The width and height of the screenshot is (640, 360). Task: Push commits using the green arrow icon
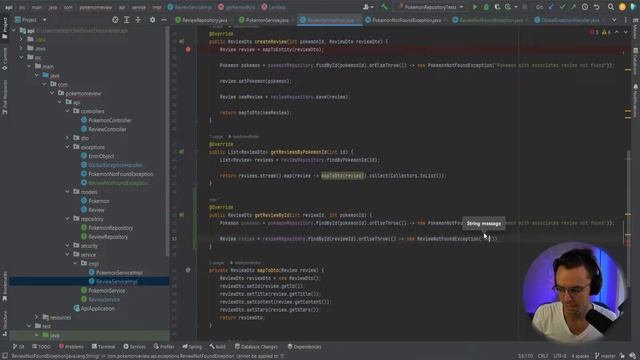(x=573, y=7)
